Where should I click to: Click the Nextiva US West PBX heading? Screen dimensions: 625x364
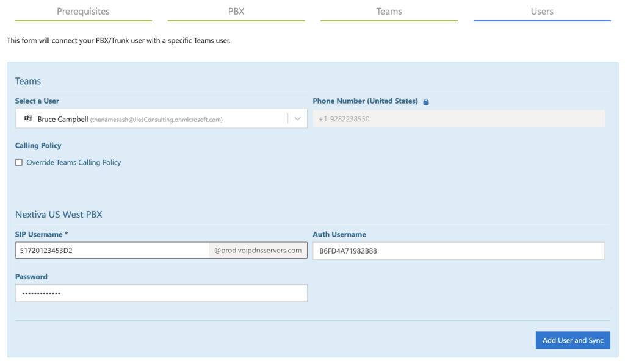coord(59,215)
